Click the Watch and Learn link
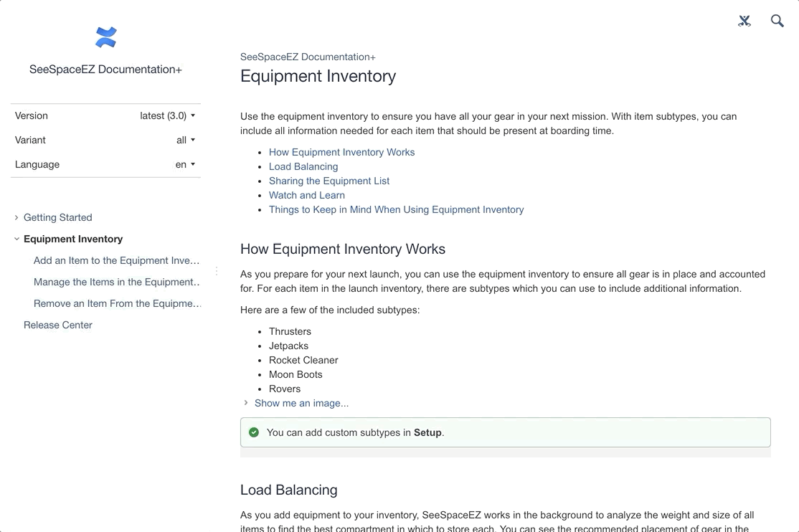Image resolution: width=799 pixels, height=532 pixels. point(307,195)
